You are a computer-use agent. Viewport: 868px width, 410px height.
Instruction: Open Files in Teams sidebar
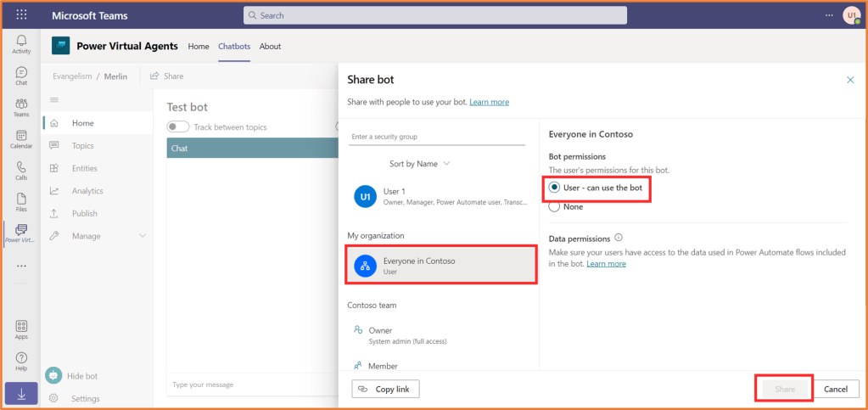[21, 201]
